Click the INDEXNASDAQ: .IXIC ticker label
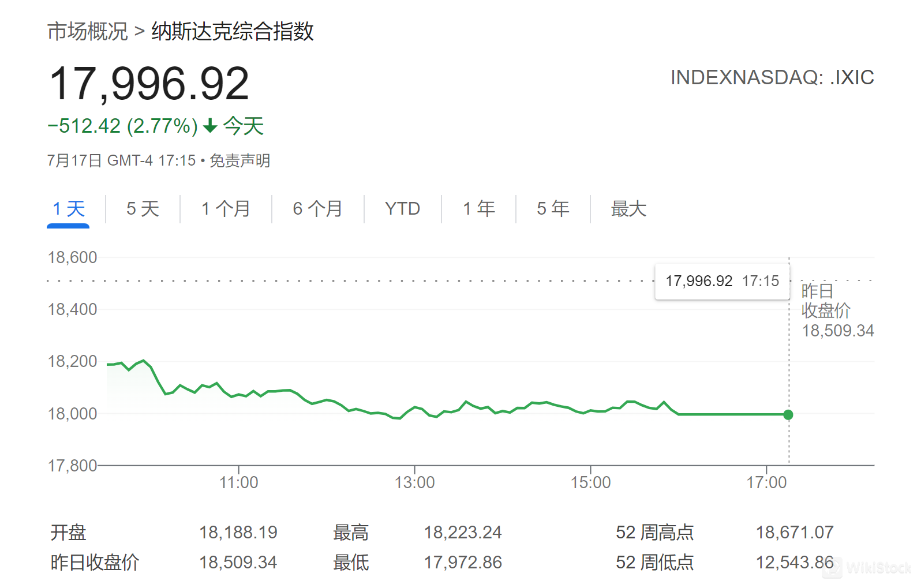This screenshot has width=917, height=588. pos(772,77)
